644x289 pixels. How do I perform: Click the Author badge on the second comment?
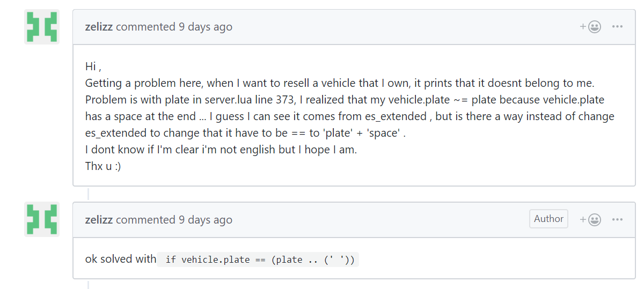[548, 219]
